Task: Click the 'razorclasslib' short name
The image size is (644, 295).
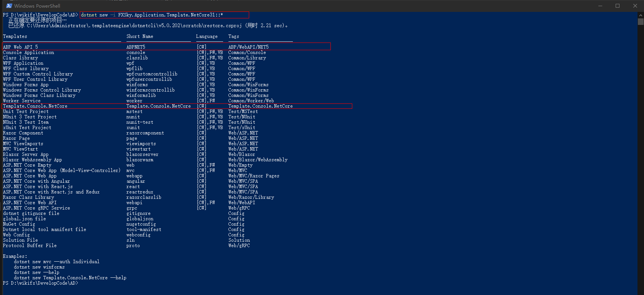Action: 144,197
